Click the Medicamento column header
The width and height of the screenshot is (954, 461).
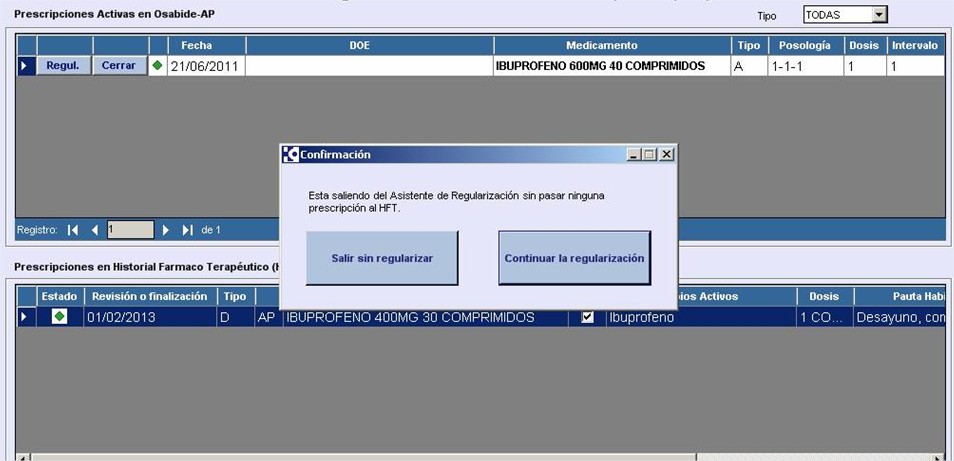[601, 46]
